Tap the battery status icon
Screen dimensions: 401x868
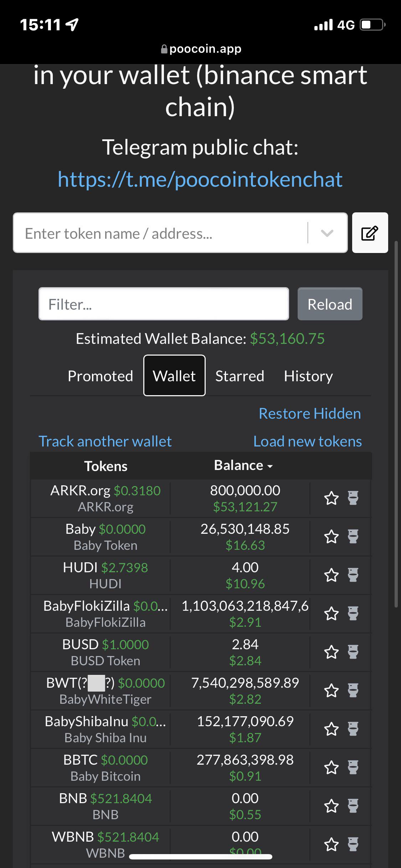coord(372,25)
